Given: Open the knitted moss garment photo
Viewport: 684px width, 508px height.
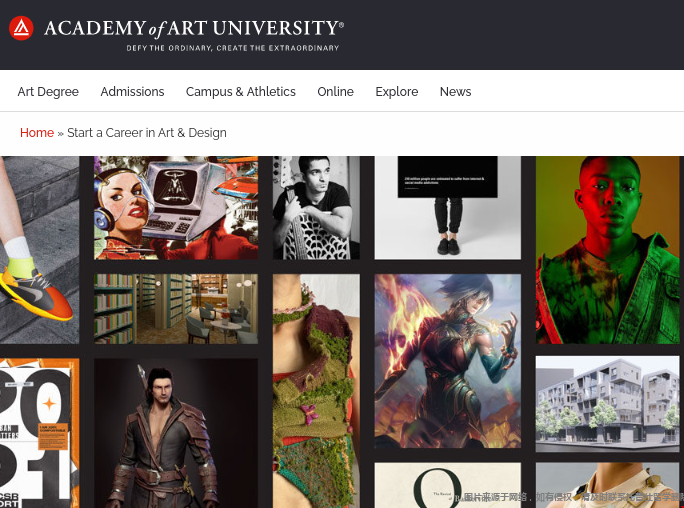Looking at the screenshot, I should [x=316, y=391].
